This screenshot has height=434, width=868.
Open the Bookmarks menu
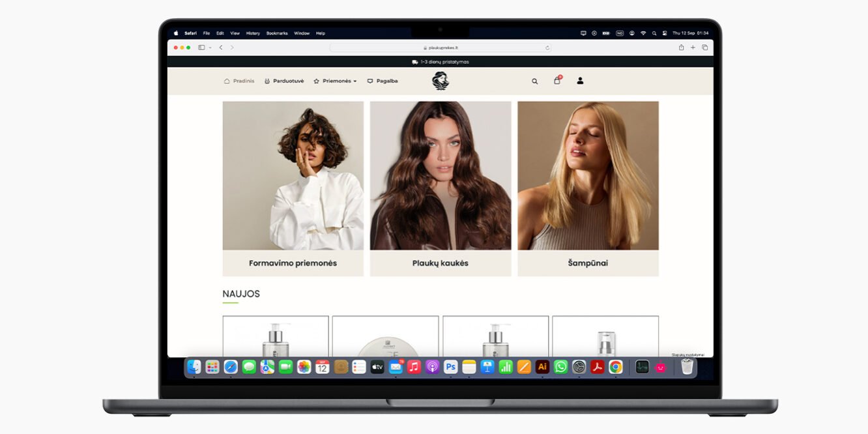click(x=277, y=33)
